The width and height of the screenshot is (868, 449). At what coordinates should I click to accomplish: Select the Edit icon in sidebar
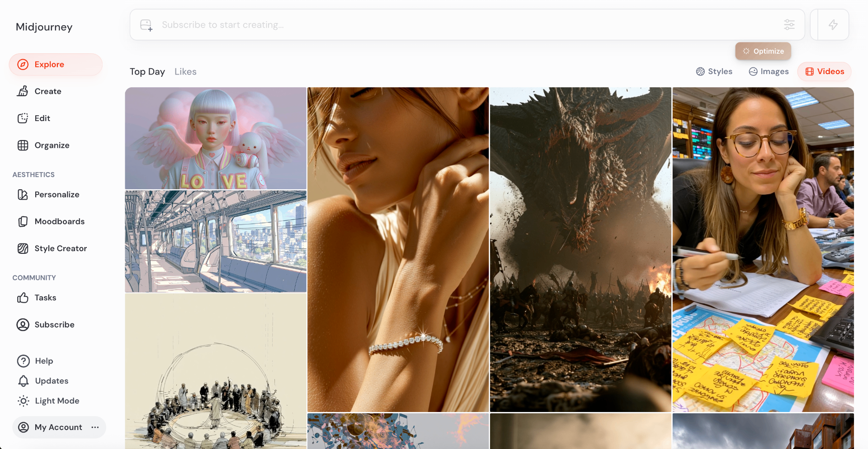tap(23, 118)
